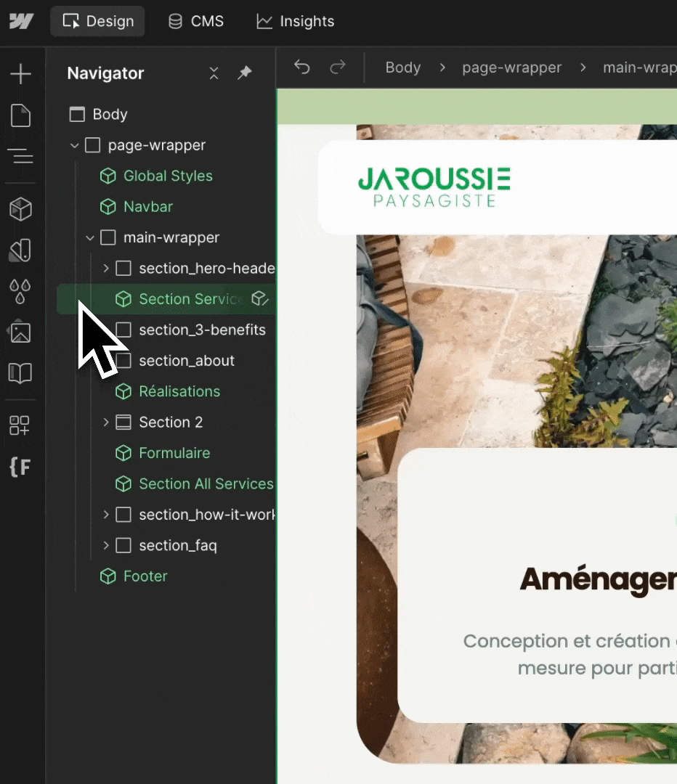Expand the section_faq node
This screenshot has width=677, height=784.
pos(105,545)
